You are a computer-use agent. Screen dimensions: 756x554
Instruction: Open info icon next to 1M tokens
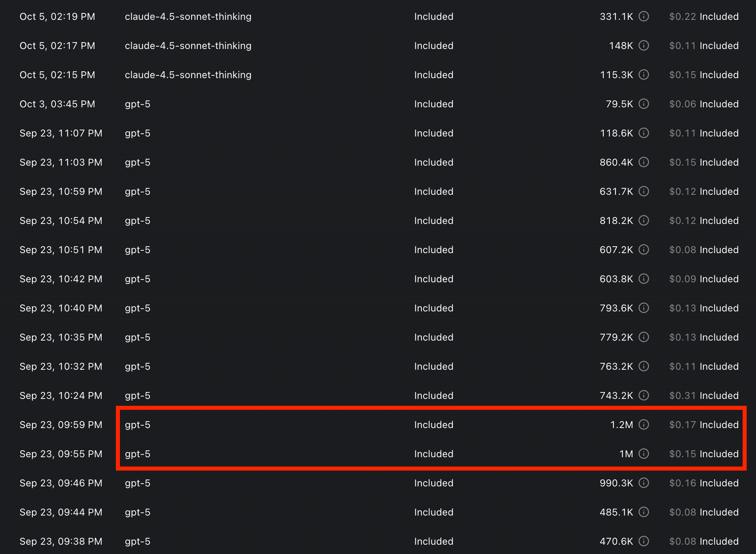644,454
